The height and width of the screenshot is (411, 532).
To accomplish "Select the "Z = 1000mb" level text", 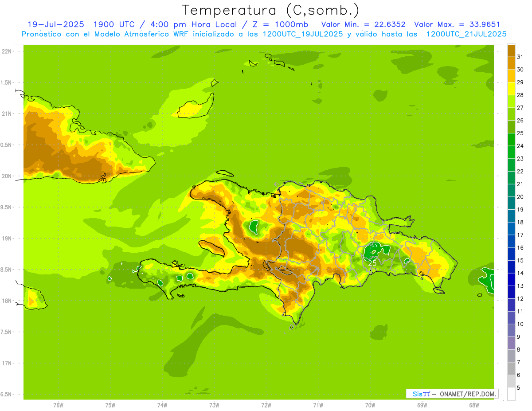I will pyautogui.click(x=282, y=24).
